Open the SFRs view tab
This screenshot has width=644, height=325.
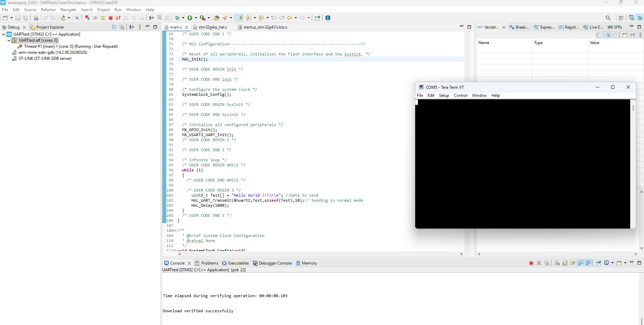pos(615,27)
